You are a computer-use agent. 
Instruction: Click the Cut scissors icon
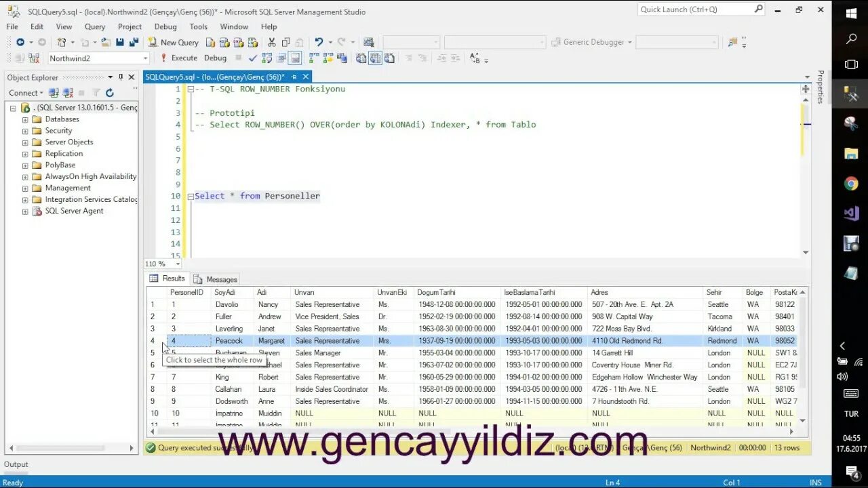[272, 42]
